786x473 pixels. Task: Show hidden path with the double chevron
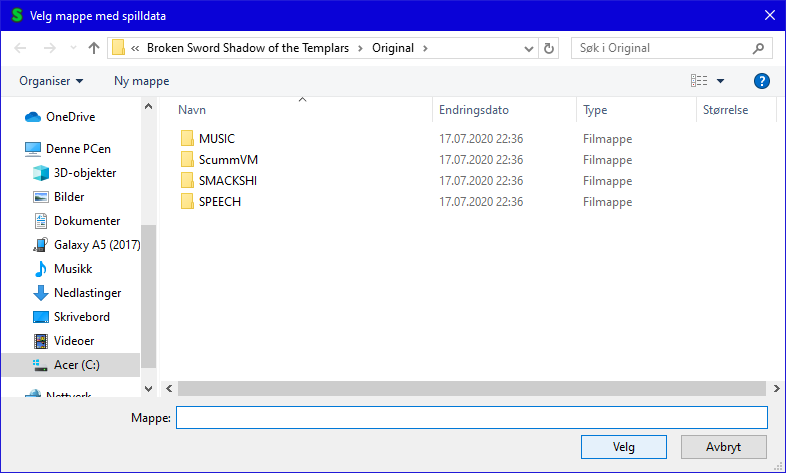(x=135, y=48)
